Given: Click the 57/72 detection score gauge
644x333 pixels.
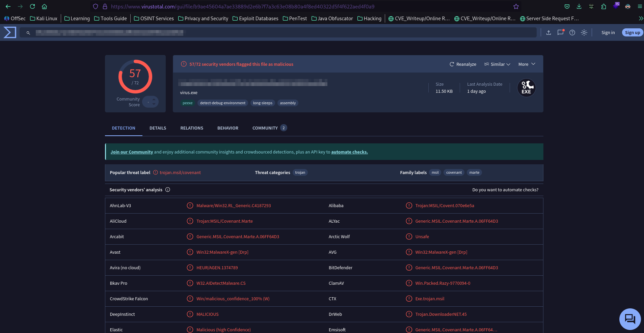Looking at the screenshot, I should pos(135,77).
